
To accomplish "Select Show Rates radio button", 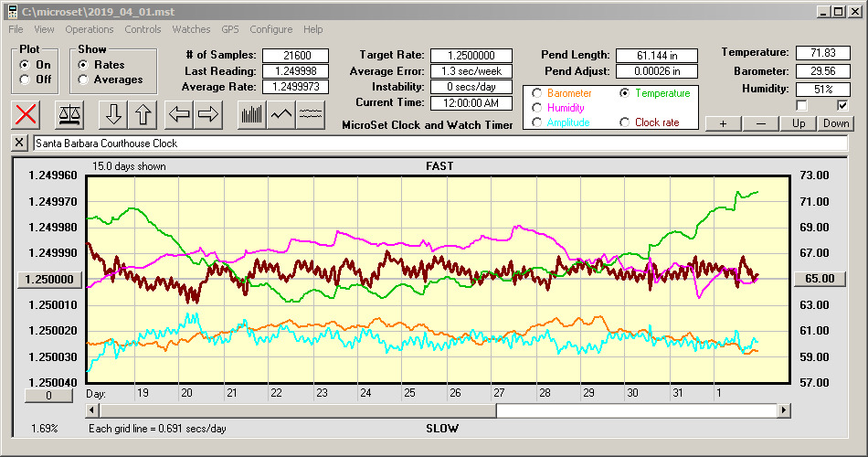I will (83, 65).
